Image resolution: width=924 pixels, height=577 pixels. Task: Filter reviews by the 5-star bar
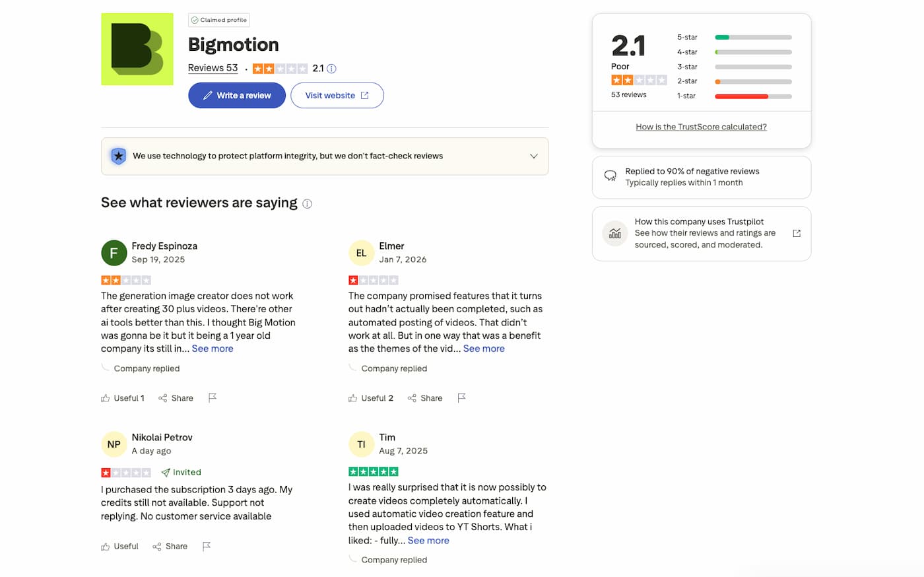pyautogui.click(x=752, y=38)
